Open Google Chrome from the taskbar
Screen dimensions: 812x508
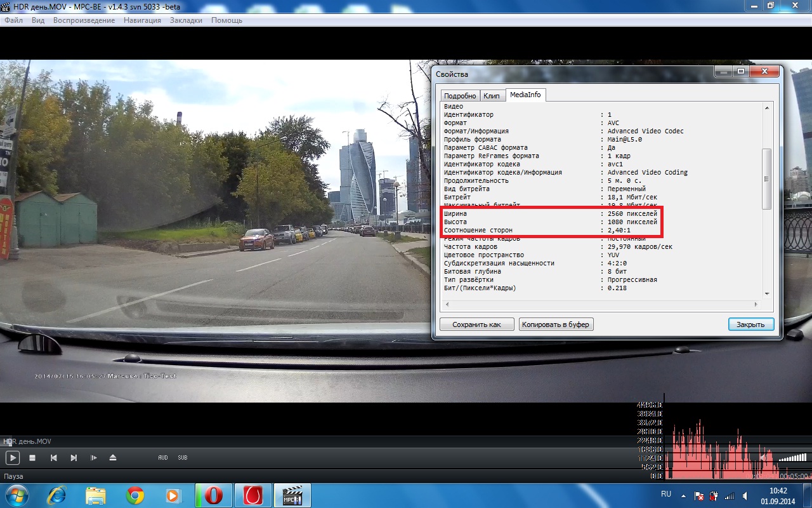pyautogui.click(x=134, y=495)
